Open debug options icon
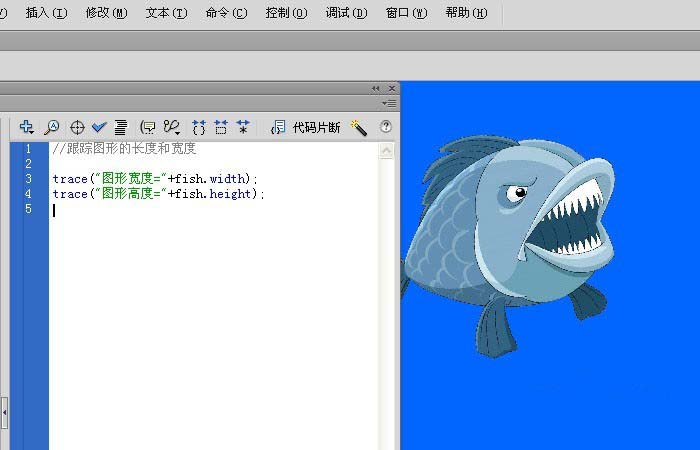Screen dimensions: 700x450 tap(171, 127)
